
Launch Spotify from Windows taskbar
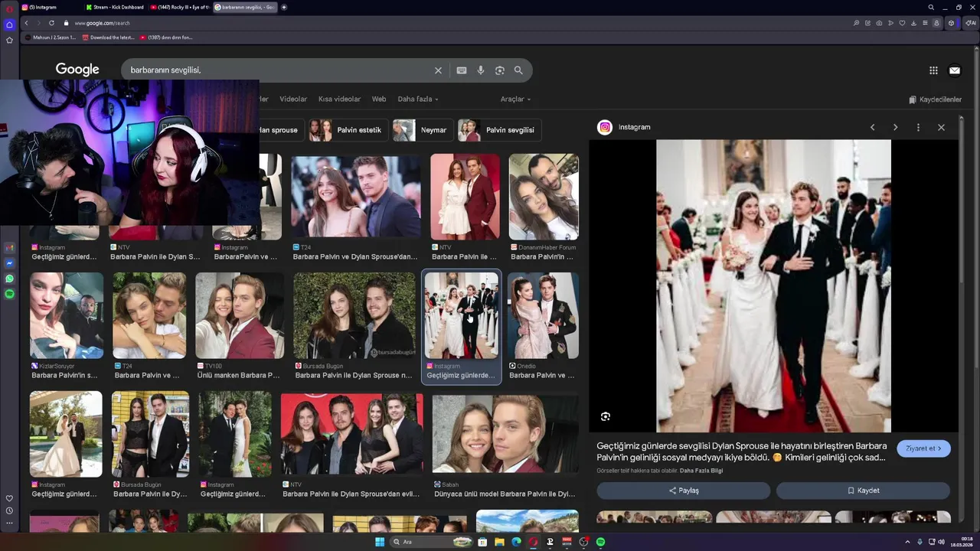601,542
